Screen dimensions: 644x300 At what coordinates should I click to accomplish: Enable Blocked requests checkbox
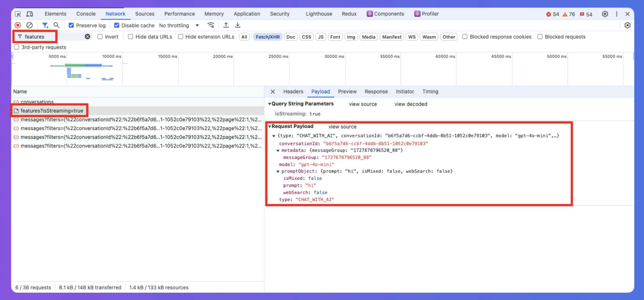pyautogui.click(x=540, y=37)
